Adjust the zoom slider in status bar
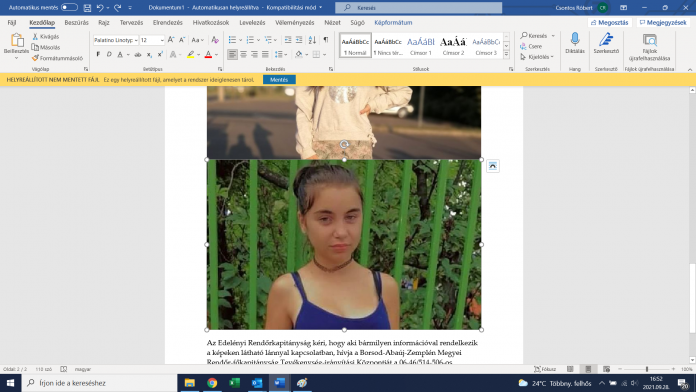 click(x=647, y=369)
